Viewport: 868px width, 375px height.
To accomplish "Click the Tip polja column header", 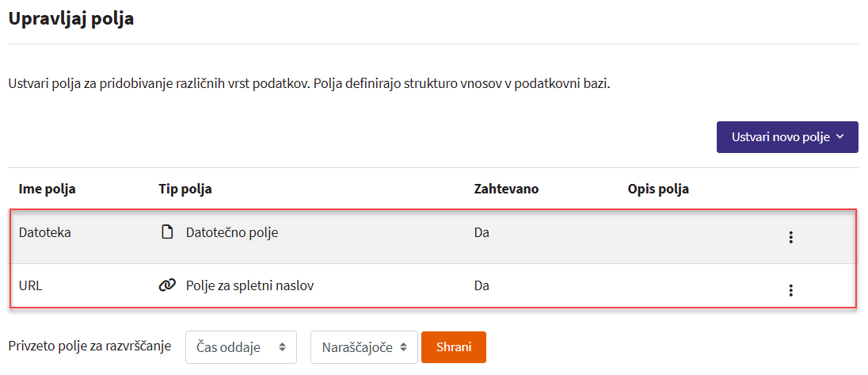I will point(185,189).
